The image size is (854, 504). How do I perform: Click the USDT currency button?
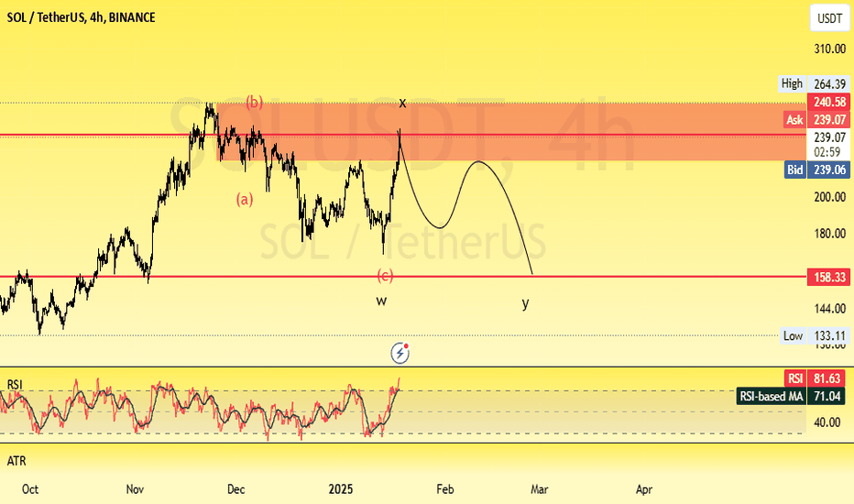point(829,18)
